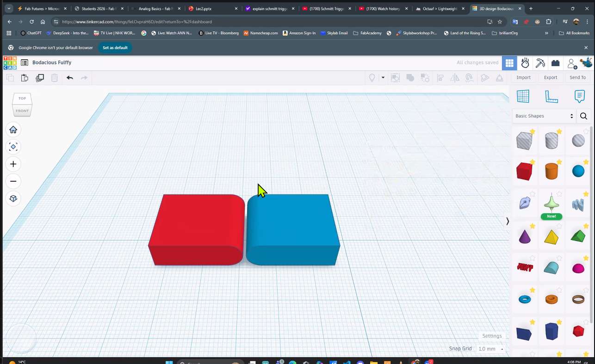This screenshot has height=364, width=595.
Task: Reset to home view
Action: point(13,130)
